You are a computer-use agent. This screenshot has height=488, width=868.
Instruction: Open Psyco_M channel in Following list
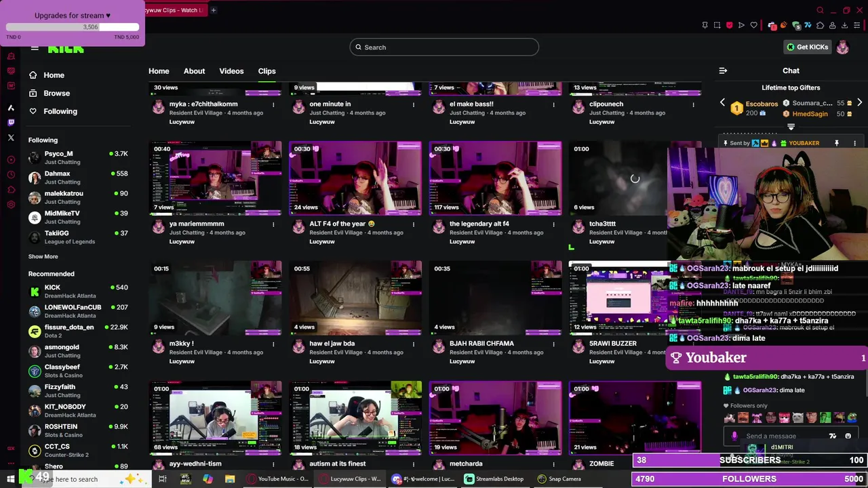(78, 157)
